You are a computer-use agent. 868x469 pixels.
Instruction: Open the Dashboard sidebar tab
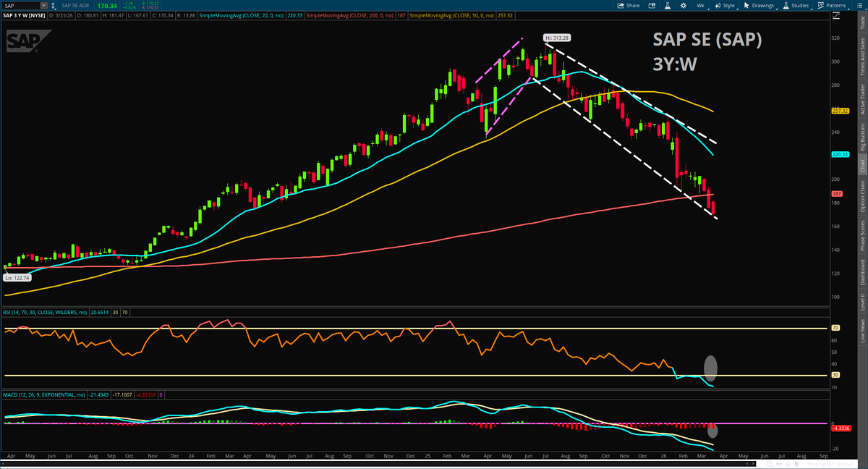pos(861,273)
